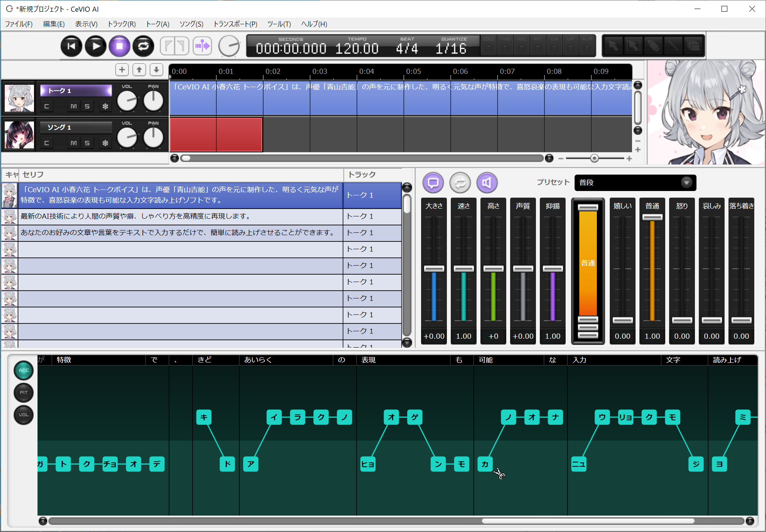This screenshot has width=766, height=532.
Task: Select the ソング 1 track name
Action: click(x=76, y=127)
